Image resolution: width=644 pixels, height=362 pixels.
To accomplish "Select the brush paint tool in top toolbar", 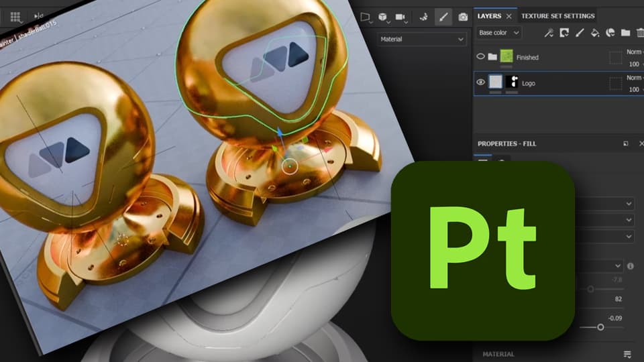I will (443, 17).
